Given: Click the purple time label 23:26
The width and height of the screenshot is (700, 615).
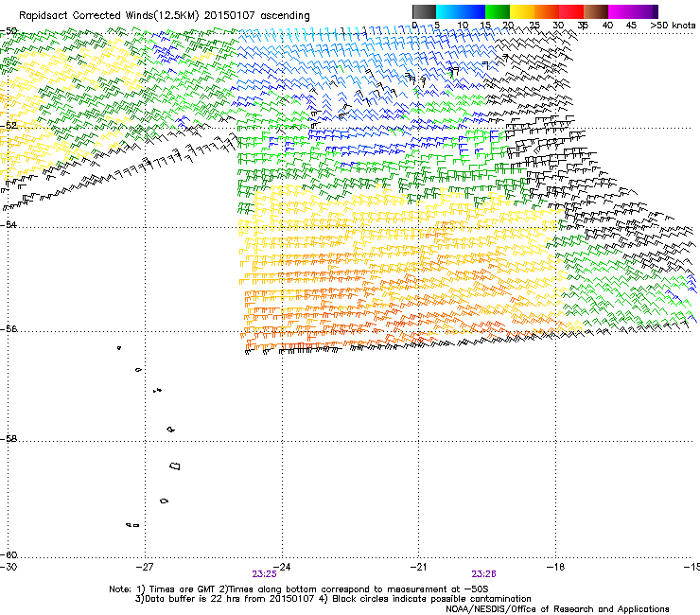Looking at the screenshot, I should (483, 574).
